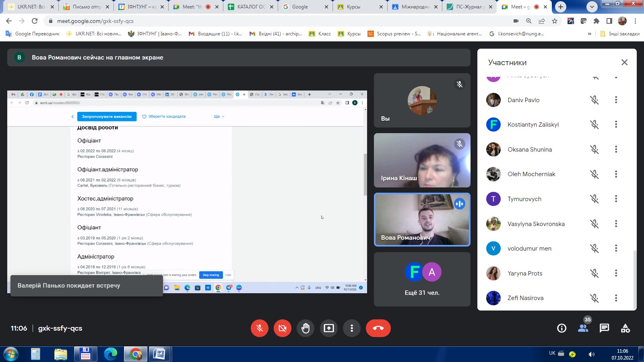Select Ірина Кінаш video tile
Screen dimensions: 644x362
[x=422, y=160]
